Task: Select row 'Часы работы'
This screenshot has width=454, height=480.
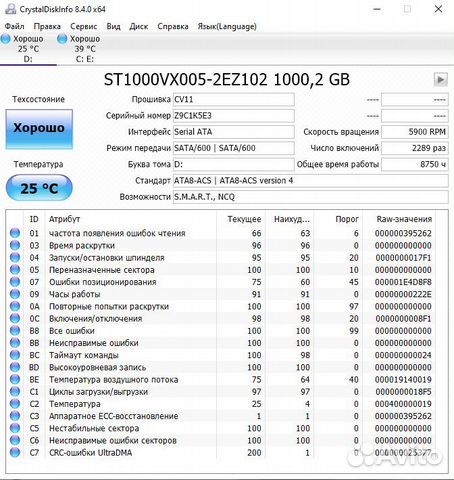Action: pyautogui.click(x=222, y=294)
